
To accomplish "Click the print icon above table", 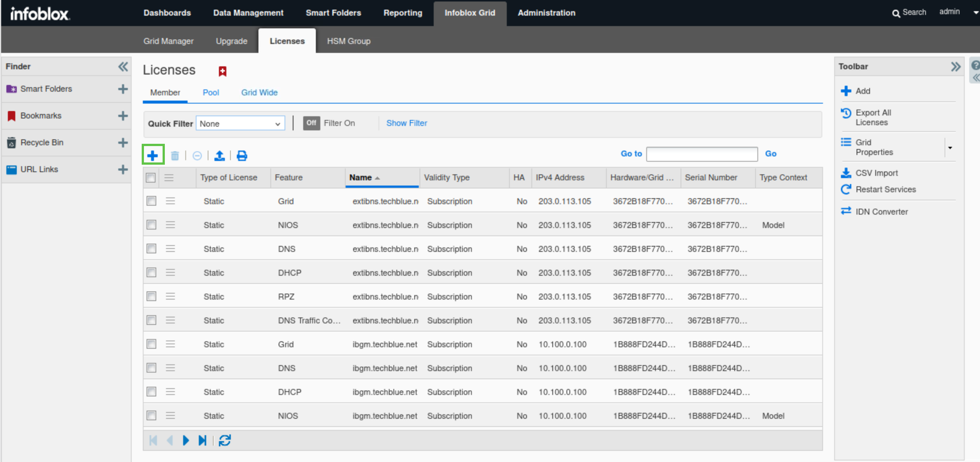I will tap(242, 155).
